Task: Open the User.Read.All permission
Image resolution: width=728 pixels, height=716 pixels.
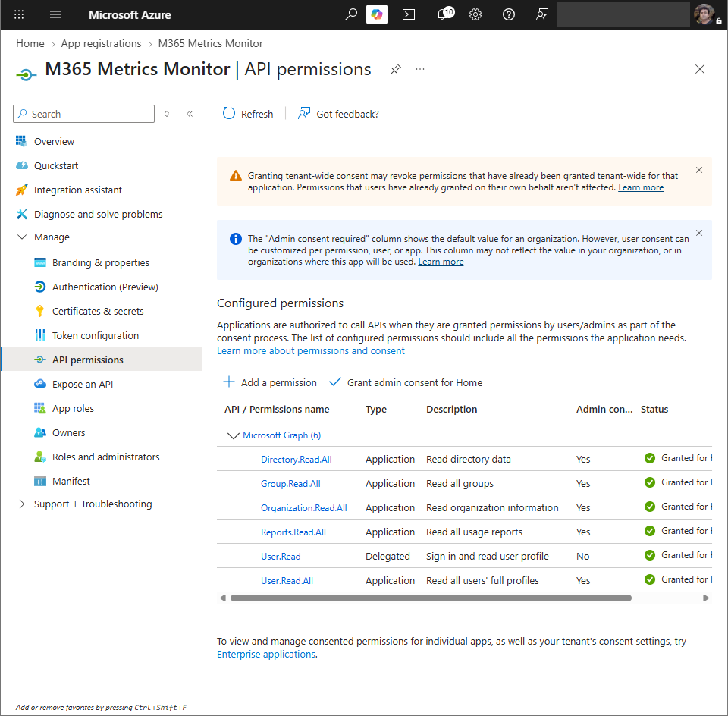Action: pos(287,580)
